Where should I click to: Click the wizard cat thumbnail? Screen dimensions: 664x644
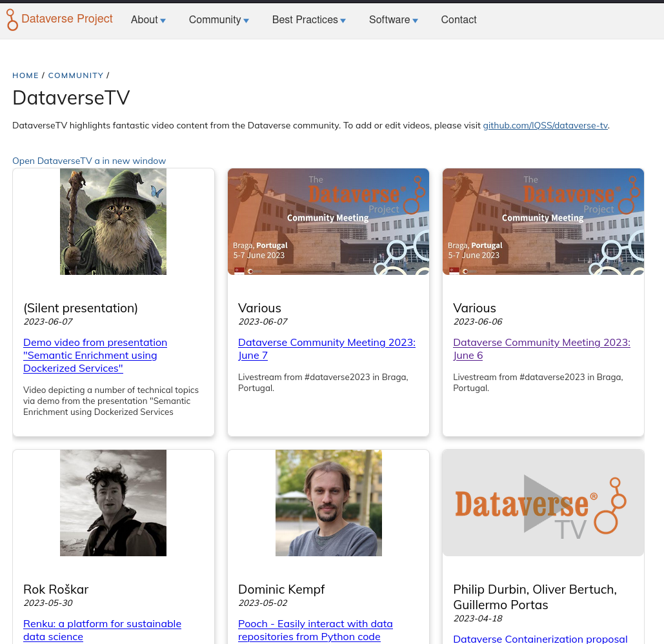113,221
